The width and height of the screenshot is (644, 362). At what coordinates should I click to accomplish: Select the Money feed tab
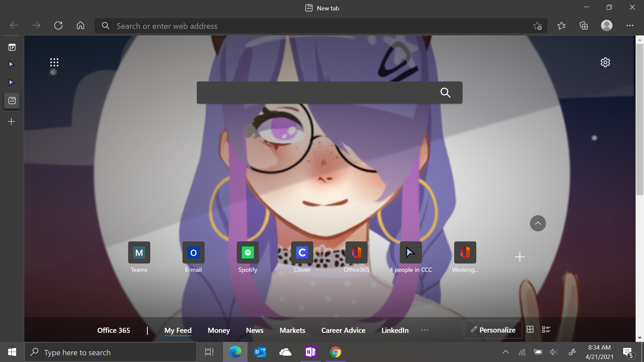pos(219,330)
